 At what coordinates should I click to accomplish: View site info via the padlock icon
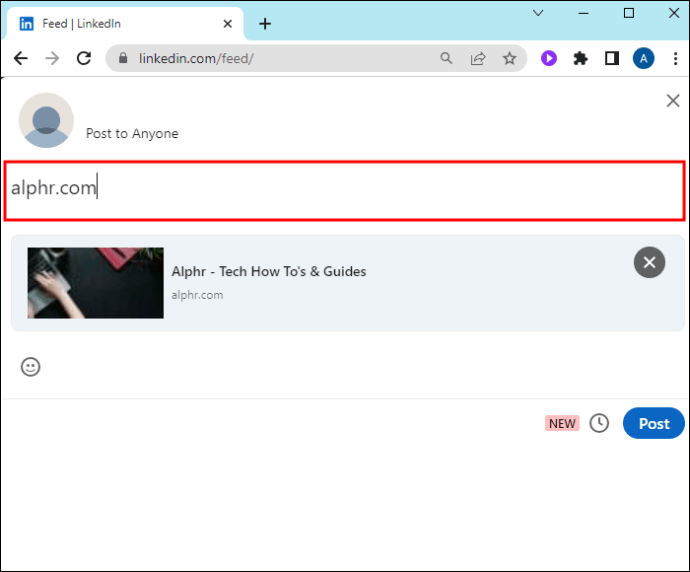tap(123, 58)
